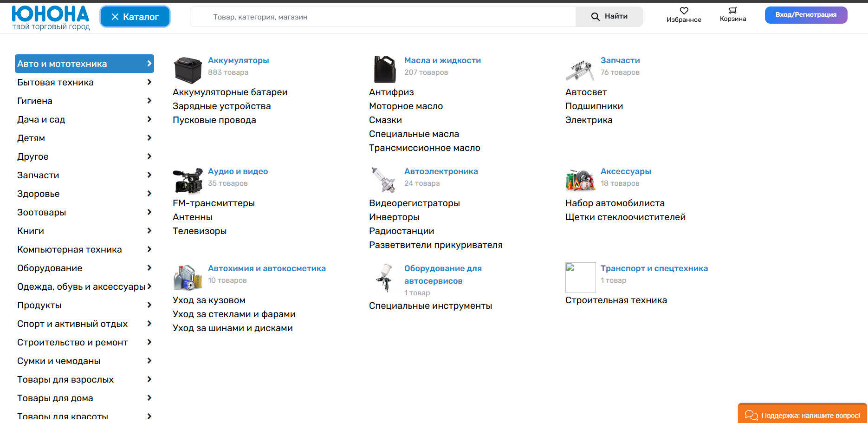
Task: Click the car battery icon for Аккумуляторы
Action: point(188,70)
